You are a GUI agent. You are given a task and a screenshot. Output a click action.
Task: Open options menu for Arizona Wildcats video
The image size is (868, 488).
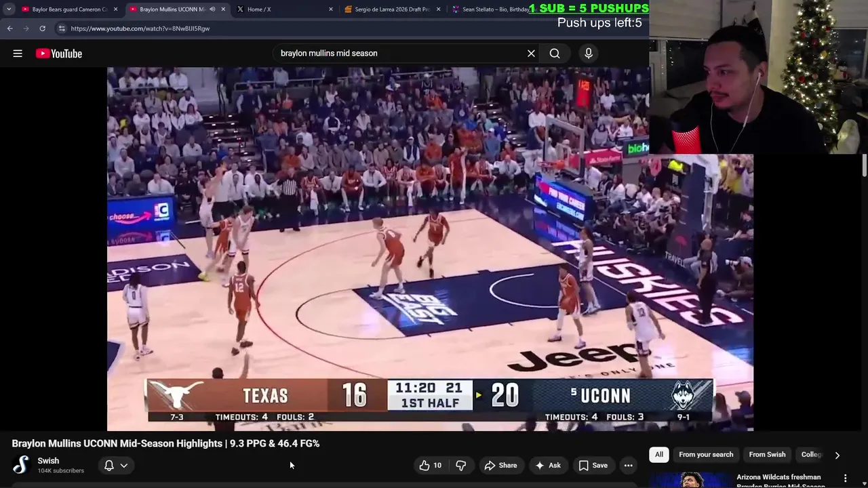pyautogui.click(x=845, y=479)
